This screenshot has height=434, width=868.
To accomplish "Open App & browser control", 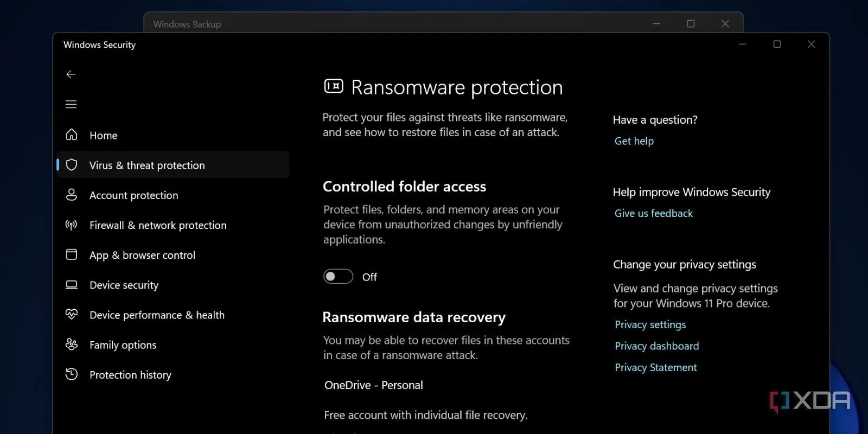I will click(173, 255).
